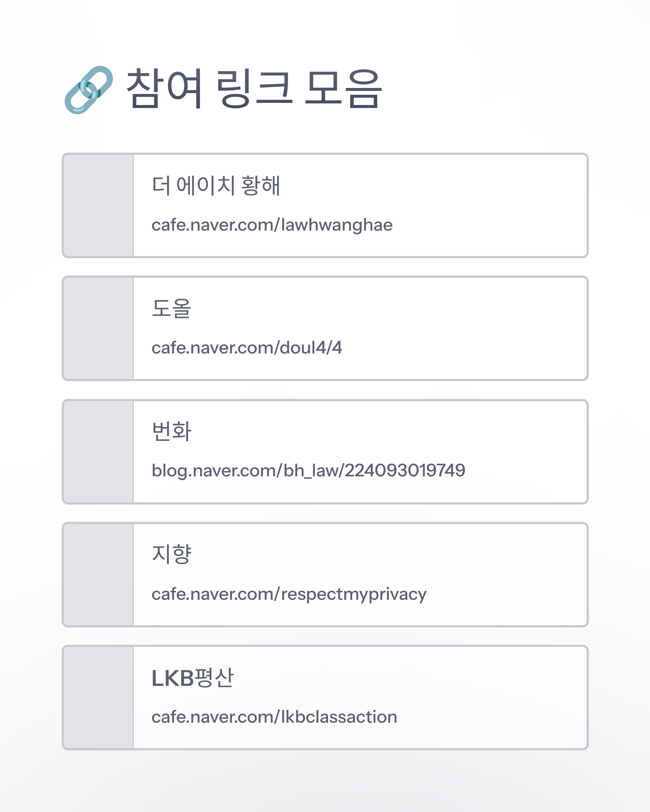Screen dimensions: 650x812
Task: Select the 참여 링크 모음 heading
Action: coord(254,89)
